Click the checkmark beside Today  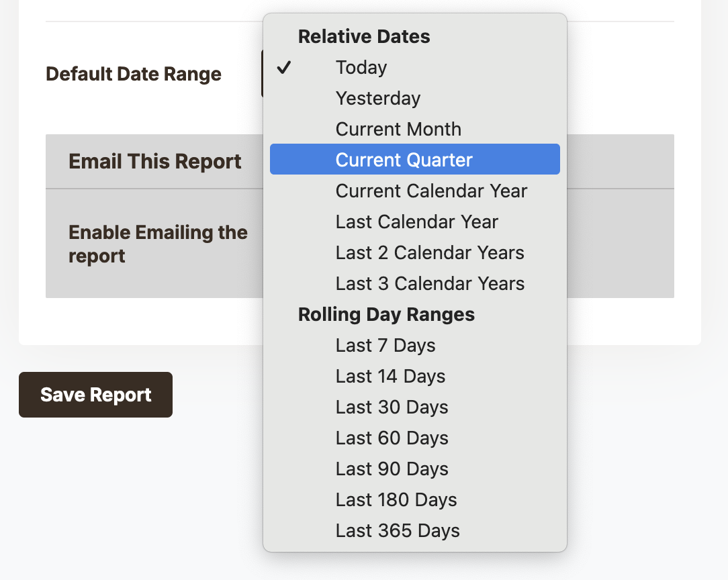(x=284, y=68)
